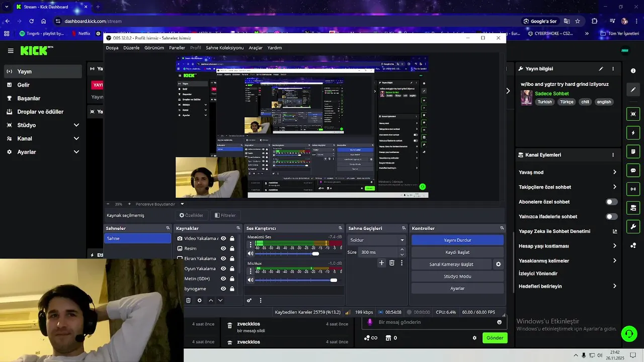Open Yayın bilgisi three-dot options
The width and height of the screenshot is (644, 362).
[x=613, y=69]
